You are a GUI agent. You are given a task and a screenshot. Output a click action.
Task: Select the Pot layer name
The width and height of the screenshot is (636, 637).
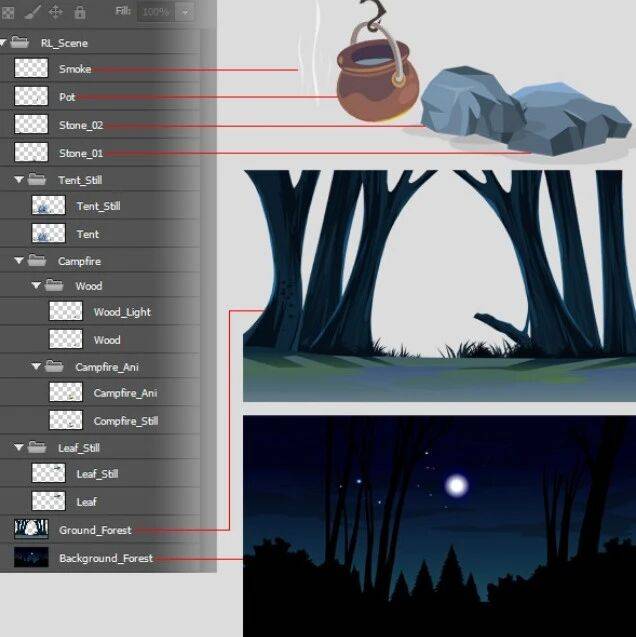coord(67,97)
